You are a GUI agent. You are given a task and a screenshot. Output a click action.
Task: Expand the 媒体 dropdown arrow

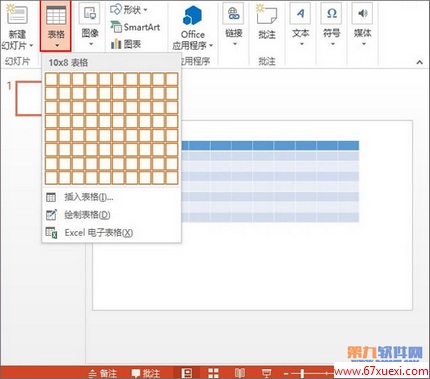[x=363, y=44]
